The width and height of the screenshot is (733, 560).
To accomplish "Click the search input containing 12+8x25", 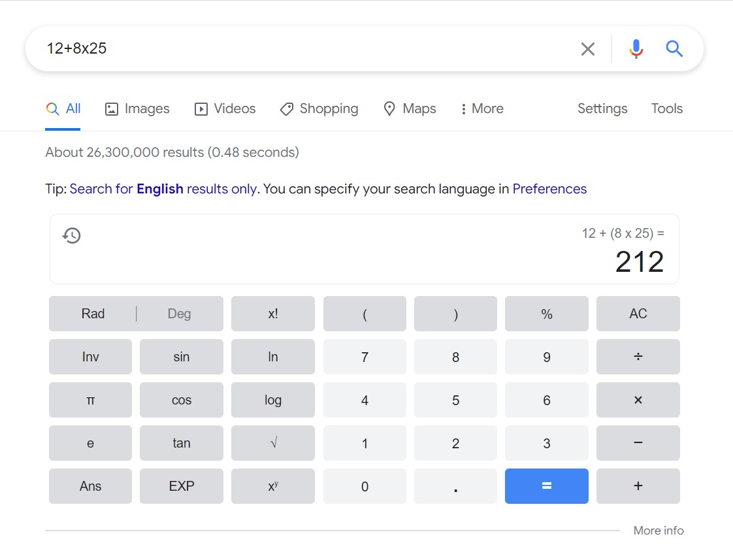I will (294, 49).
